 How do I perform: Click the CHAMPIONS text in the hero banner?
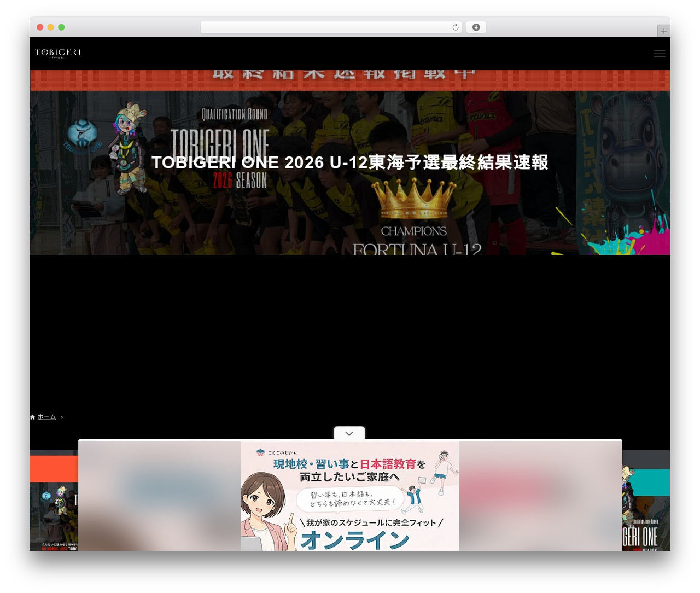pos(414,231)
